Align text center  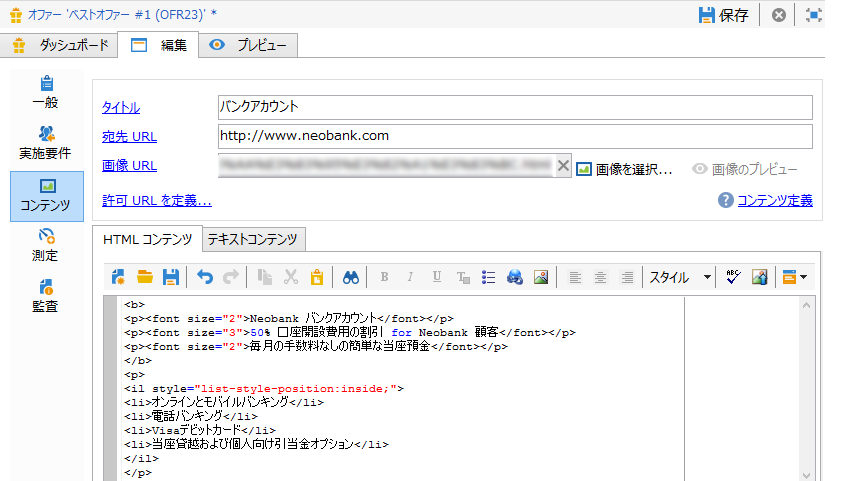point(600,277)
